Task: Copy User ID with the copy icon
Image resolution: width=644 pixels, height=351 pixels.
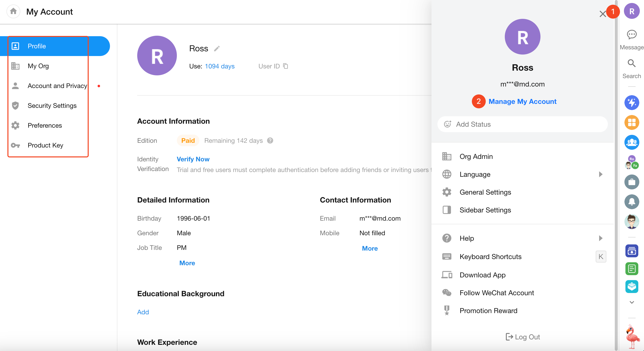Action: [286, 66]
